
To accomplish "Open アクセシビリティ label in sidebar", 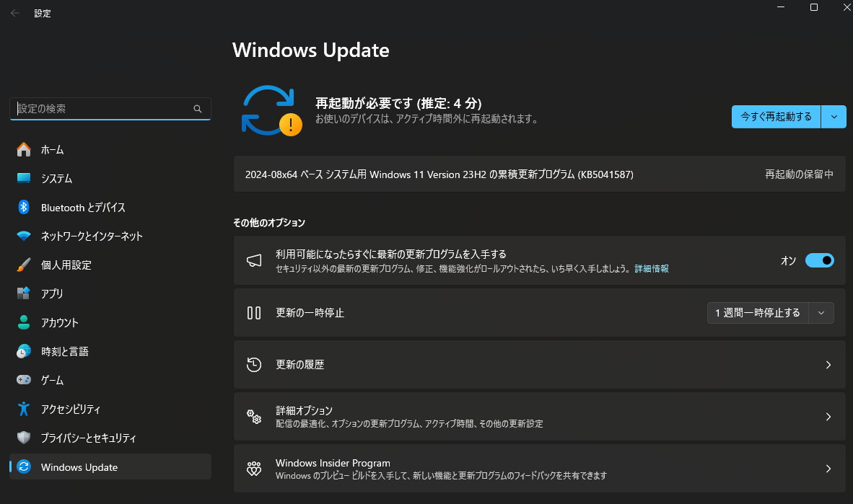I will tap(71, 409).
